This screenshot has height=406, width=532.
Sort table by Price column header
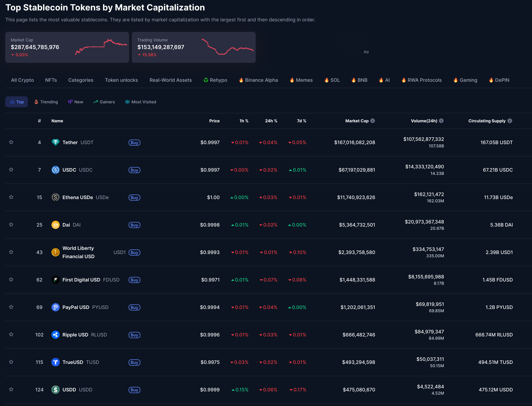click(x=214, y=121)
